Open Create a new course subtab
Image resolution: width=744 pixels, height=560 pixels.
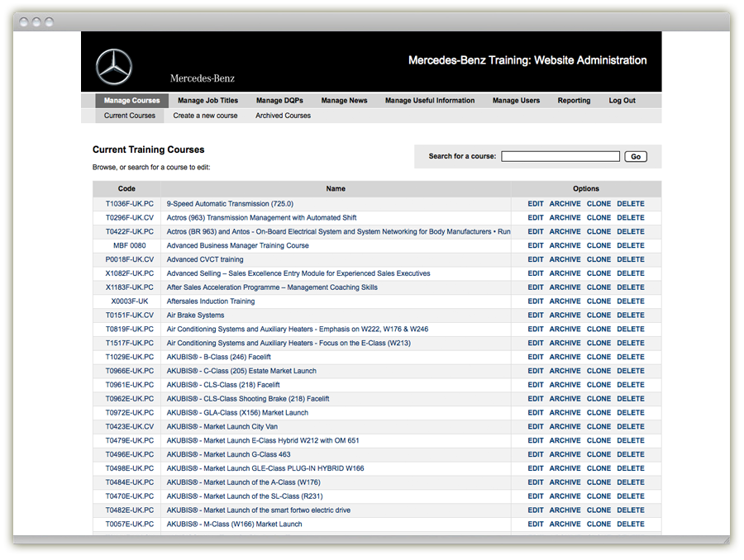point(205,116)
